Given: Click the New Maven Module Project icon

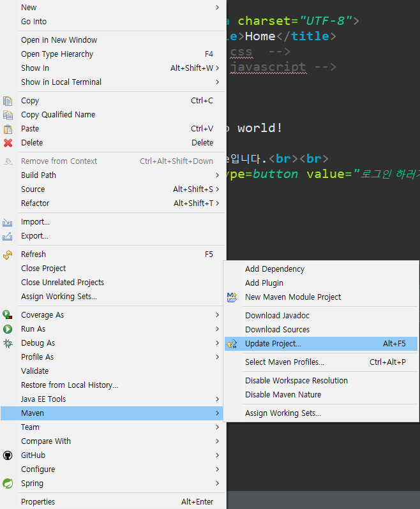Looking at the screenshot, I should 232,297.
